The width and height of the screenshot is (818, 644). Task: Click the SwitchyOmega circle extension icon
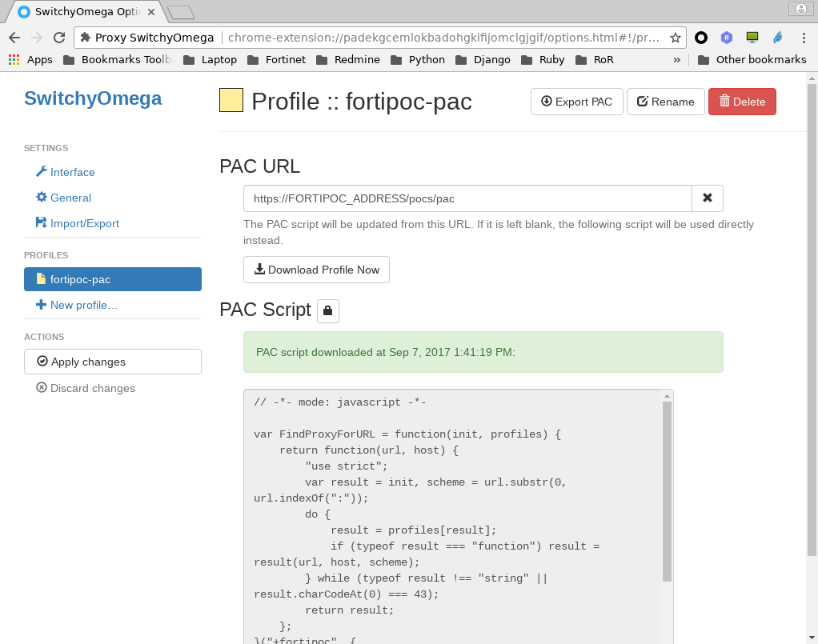click(x=701, y=38)
